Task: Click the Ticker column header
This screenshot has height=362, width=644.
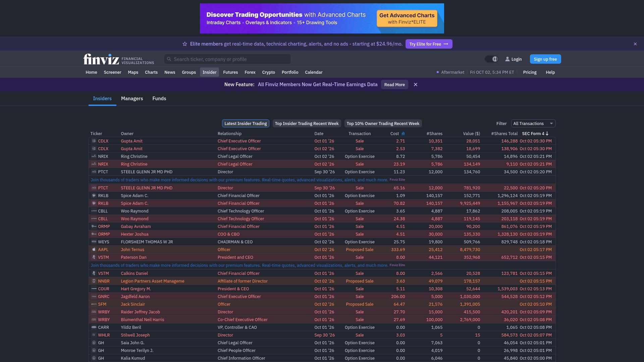Action: [96, 133]
